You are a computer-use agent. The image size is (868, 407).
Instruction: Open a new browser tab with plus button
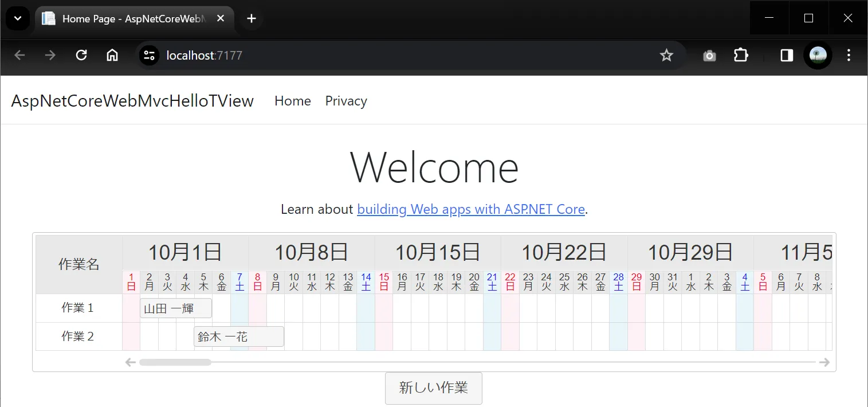(x=251, y=18)
